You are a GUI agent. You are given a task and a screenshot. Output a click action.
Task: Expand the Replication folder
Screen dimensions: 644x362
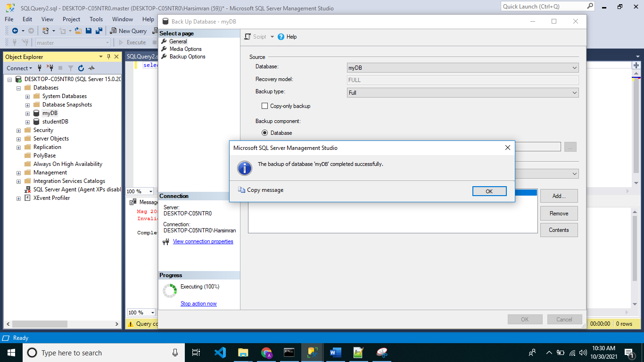click(x=18, y=147)
